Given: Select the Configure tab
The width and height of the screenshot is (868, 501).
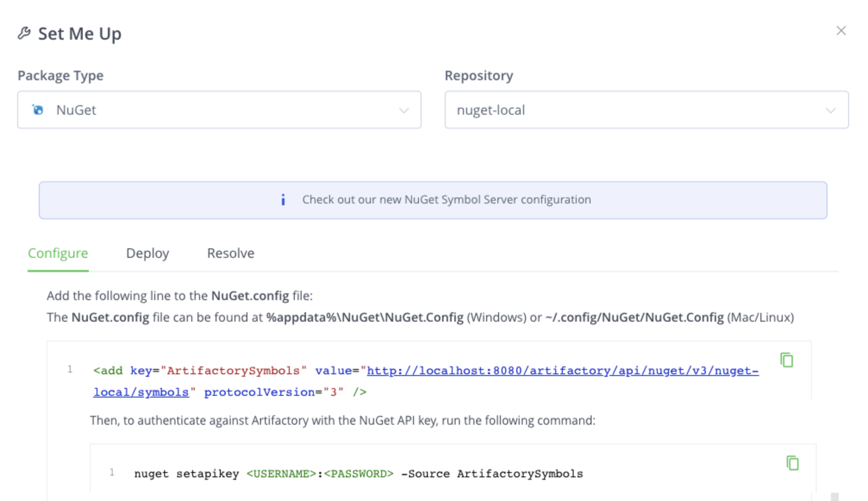Looking at the screenshot, I should click(x=58, y=253).
